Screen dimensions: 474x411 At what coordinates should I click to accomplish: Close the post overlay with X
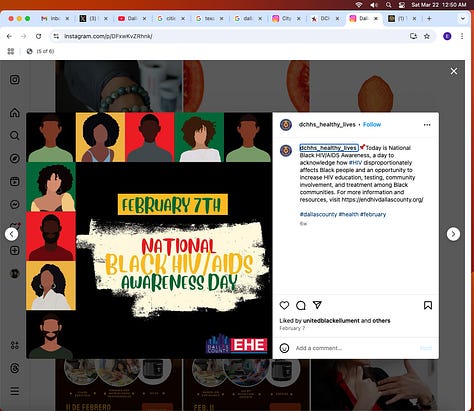tap(454, 71)
